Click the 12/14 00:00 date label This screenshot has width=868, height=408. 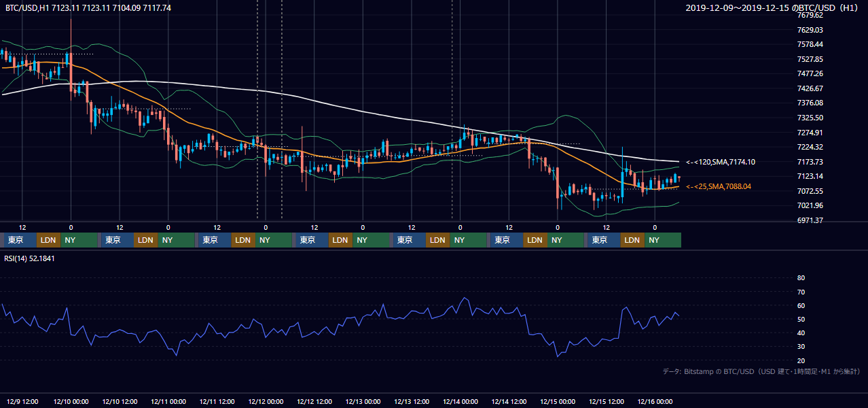[x=460, y=401]
